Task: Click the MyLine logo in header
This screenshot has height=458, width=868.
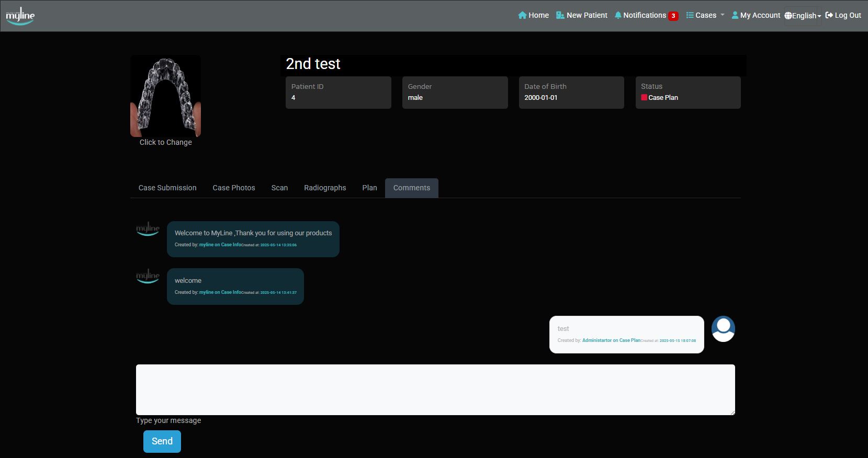Action: pyautogui.click(x=20, y=16)
